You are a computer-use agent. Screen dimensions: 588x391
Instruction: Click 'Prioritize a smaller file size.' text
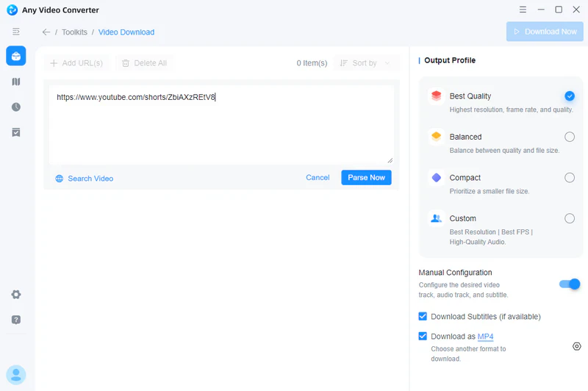click(490, 191)
